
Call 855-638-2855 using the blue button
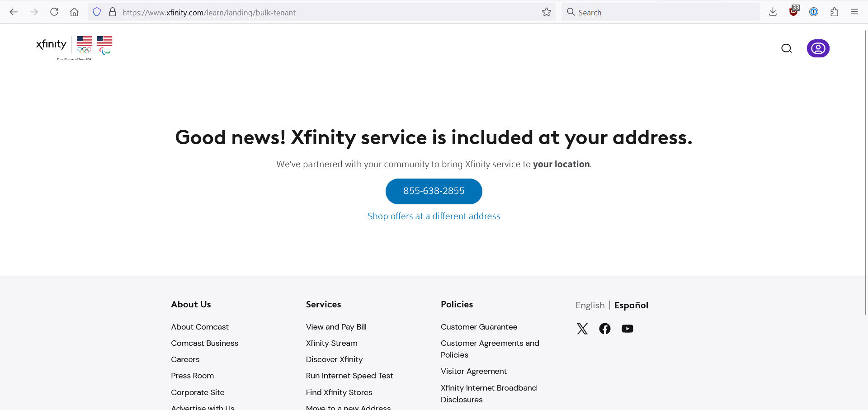pyautogui.click(x=434, y=191)
